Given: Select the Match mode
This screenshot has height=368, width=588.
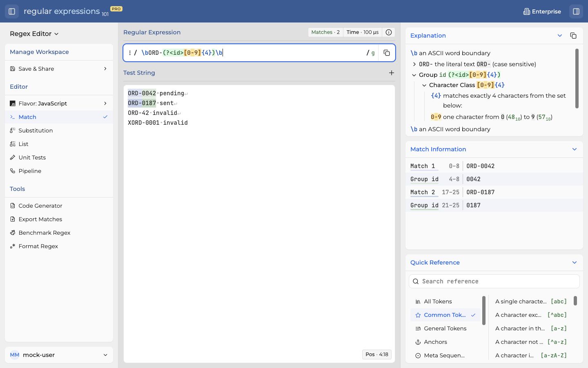Looking at the screenshot, I should coord(59,117).
